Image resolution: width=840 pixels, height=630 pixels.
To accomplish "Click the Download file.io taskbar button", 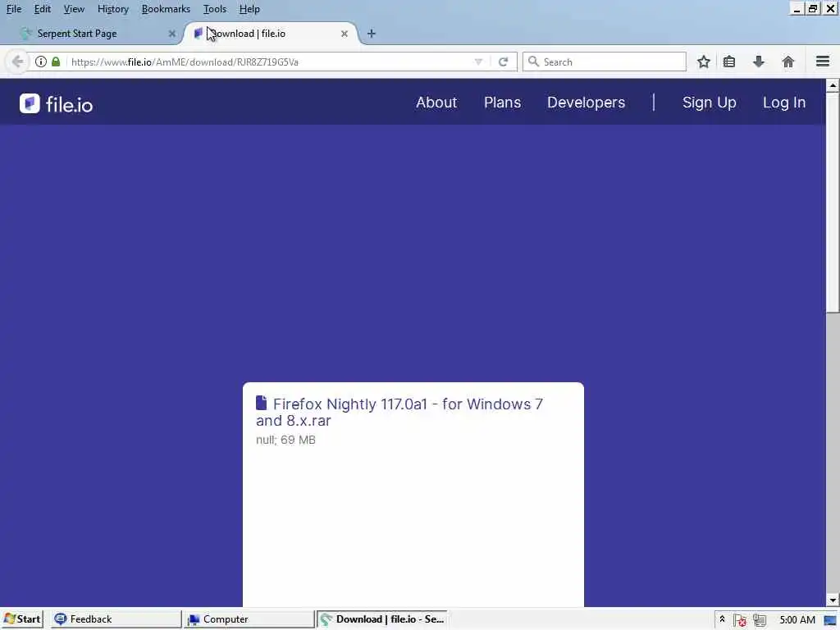I will coord(382,619).
